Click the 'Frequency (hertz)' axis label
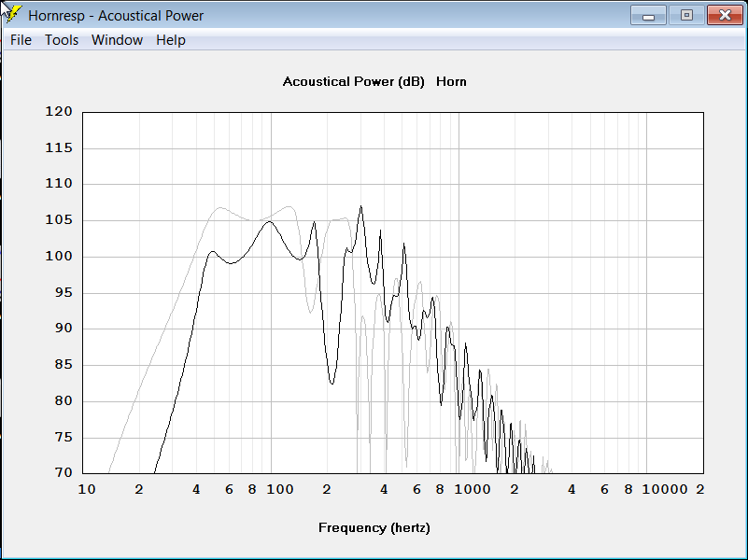This screenshot has width=748, height=560. [x=374, y=527]
